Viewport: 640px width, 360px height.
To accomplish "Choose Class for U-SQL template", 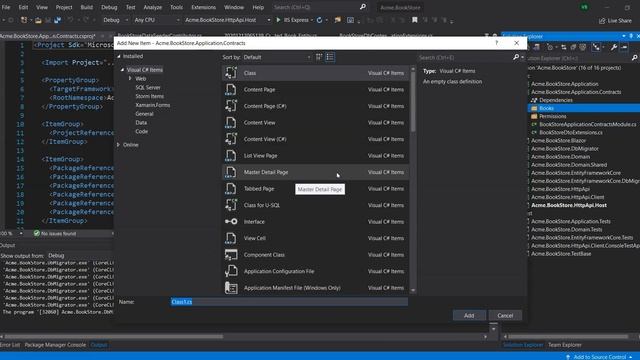I will click(315, 205).
